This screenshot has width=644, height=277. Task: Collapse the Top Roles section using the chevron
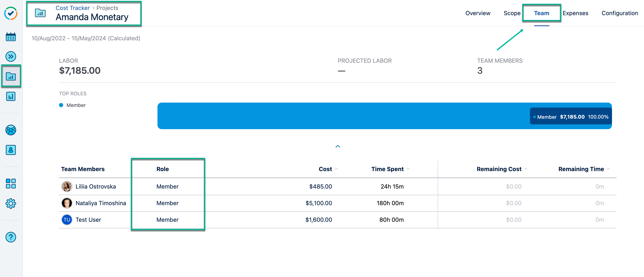338,146
